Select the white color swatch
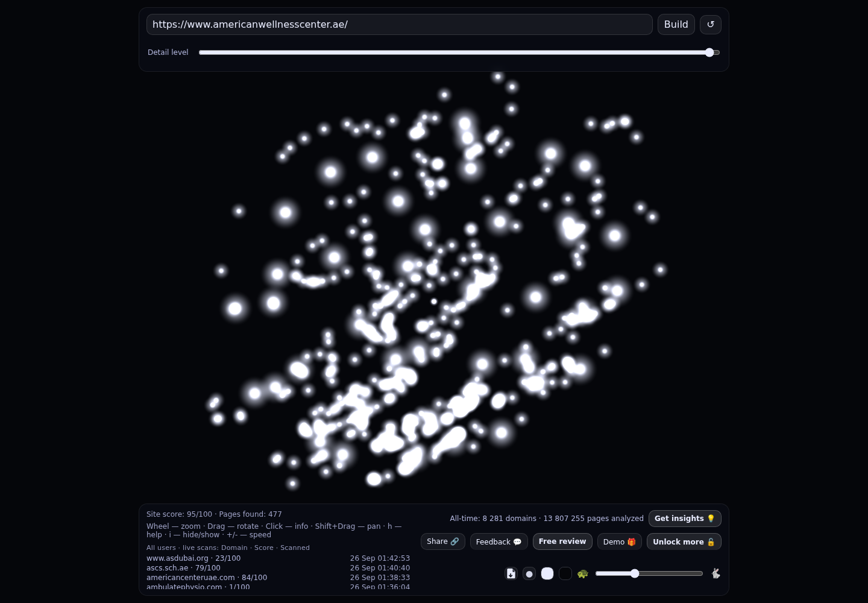The width and height of the screenshot is (868, 603). pyautogui.click(x=547, y=573)
